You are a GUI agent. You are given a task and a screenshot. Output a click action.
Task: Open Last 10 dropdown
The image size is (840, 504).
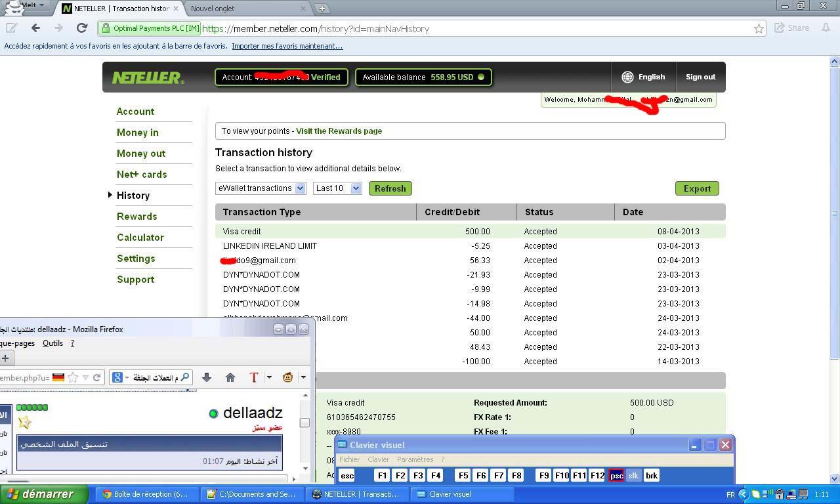click(337, 188)
